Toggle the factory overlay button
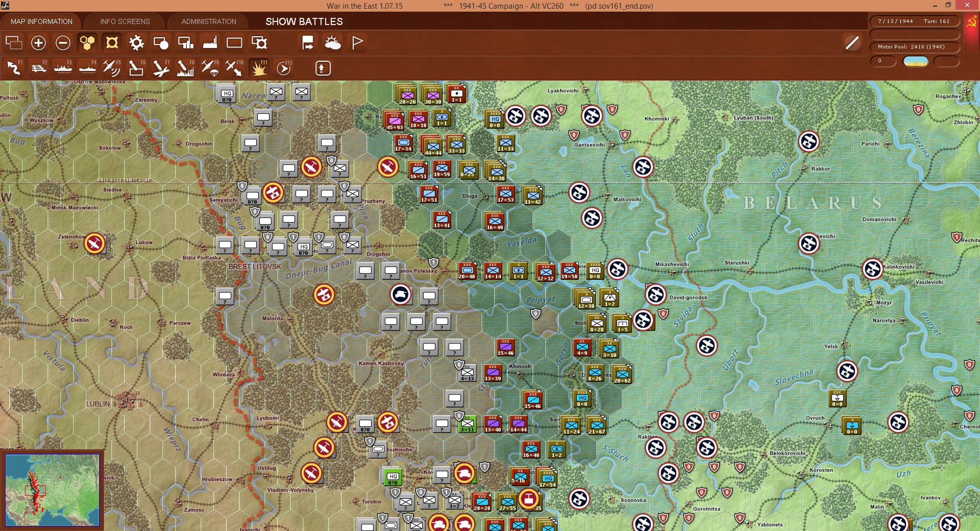Viewport: 980px width, 531px height. click(210, 43)
